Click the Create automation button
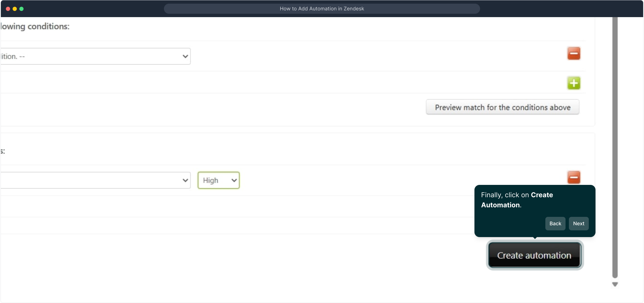This screenshot has height=303, width=644. coord(534,255)
